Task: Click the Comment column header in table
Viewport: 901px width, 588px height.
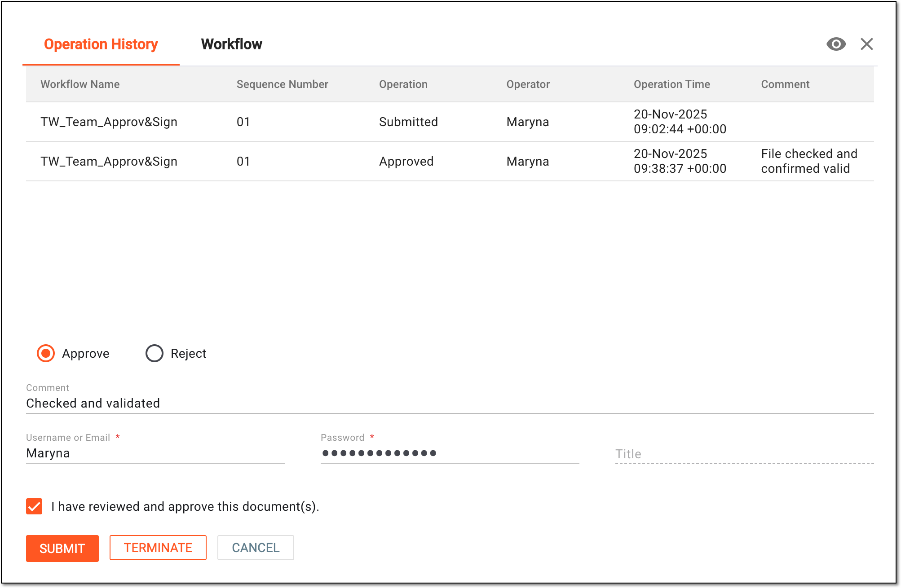Action: coord(785,84)
